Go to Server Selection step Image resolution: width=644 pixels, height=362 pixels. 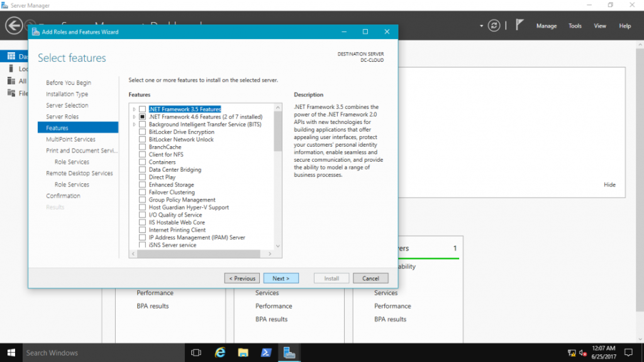pos(67,105)
